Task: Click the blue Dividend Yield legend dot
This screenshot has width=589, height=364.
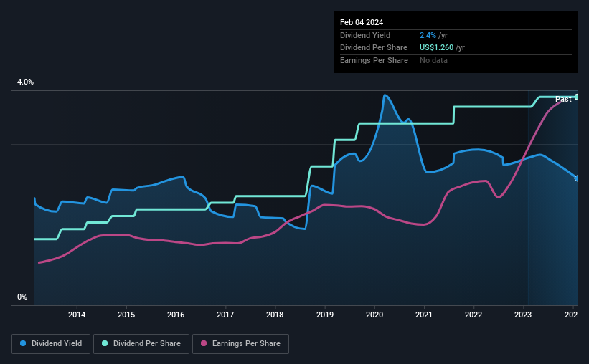Action: click(23, 343)
